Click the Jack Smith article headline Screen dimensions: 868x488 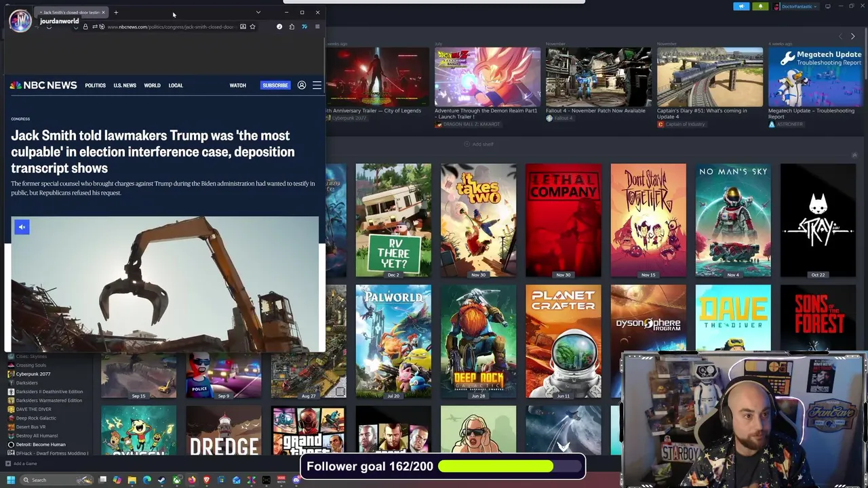(x=153, y=152)
